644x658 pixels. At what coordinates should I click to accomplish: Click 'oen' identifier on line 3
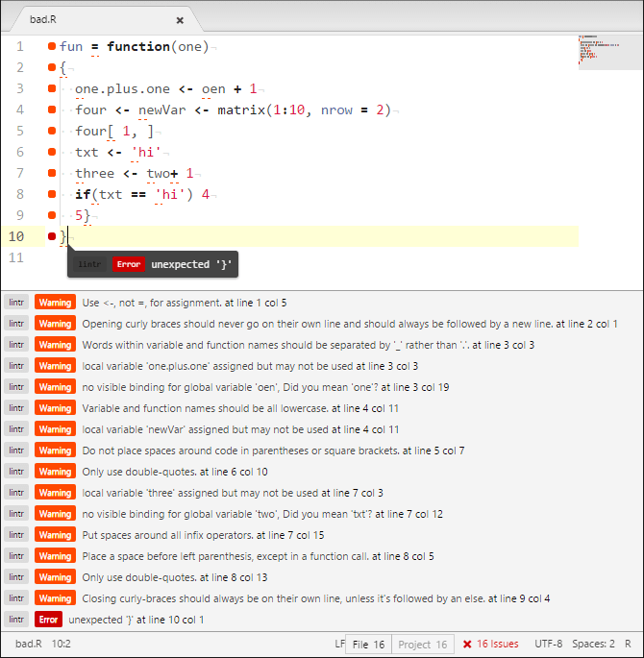point(213,89)
